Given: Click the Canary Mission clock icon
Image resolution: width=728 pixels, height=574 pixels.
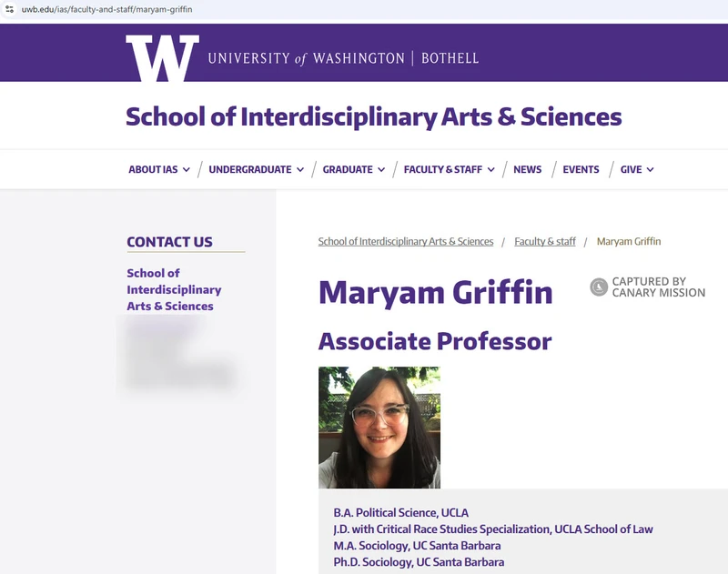Looking at the screenshot, I should tap(597, 287).
